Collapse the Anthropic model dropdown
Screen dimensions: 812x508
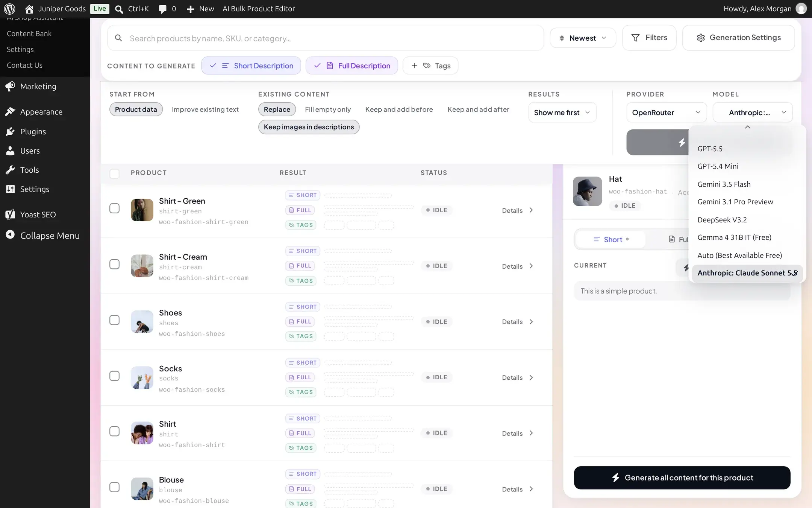(753, 113)
